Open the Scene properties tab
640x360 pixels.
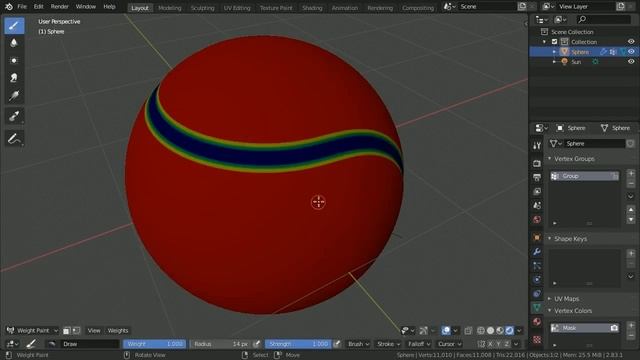click(x=537, y=205)
